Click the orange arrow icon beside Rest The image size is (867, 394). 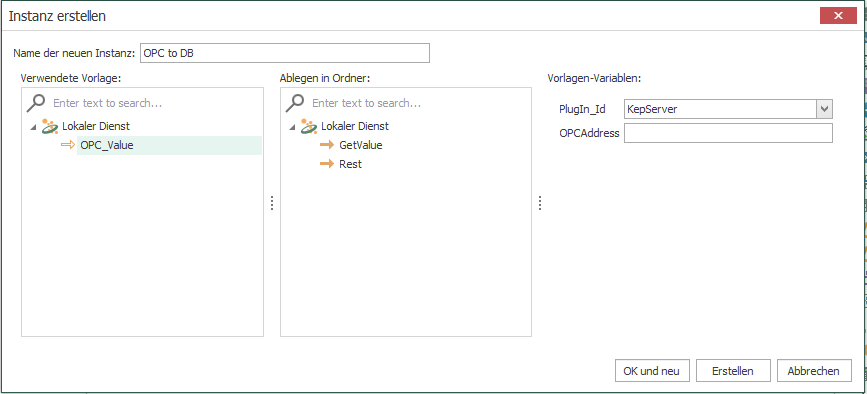pos(327,164)
